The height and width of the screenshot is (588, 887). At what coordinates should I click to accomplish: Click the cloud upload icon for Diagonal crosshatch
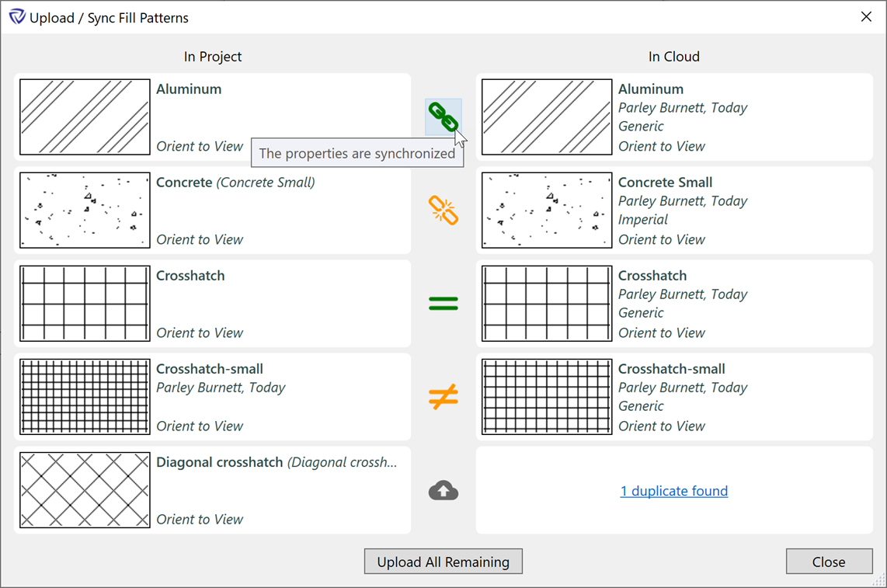coord(443,491)
